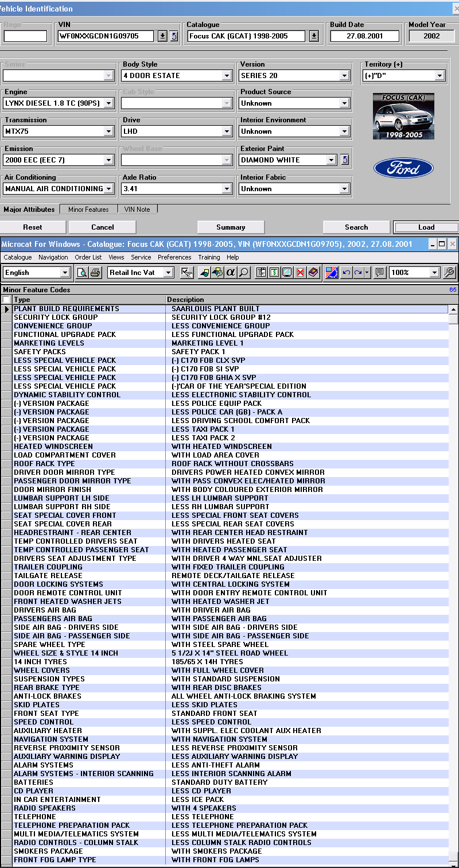The width and height of the screenshot is (459, 868).
Task: Open the English language dropdown
Action: point(65,273)
